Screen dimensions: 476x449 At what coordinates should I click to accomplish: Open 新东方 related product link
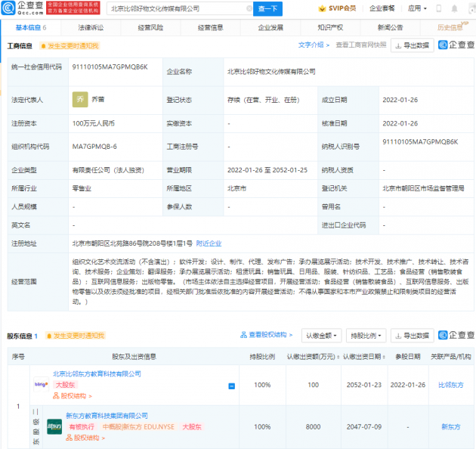click(451, 427)
